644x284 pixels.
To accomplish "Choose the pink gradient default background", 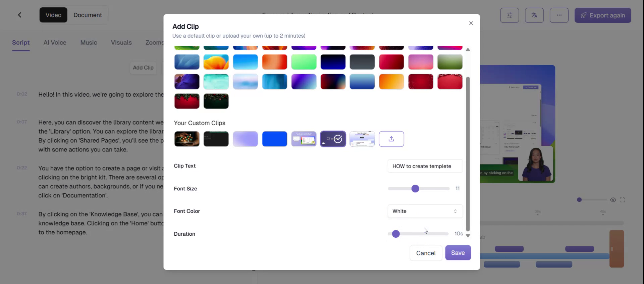I will click(x=421, y=62).
